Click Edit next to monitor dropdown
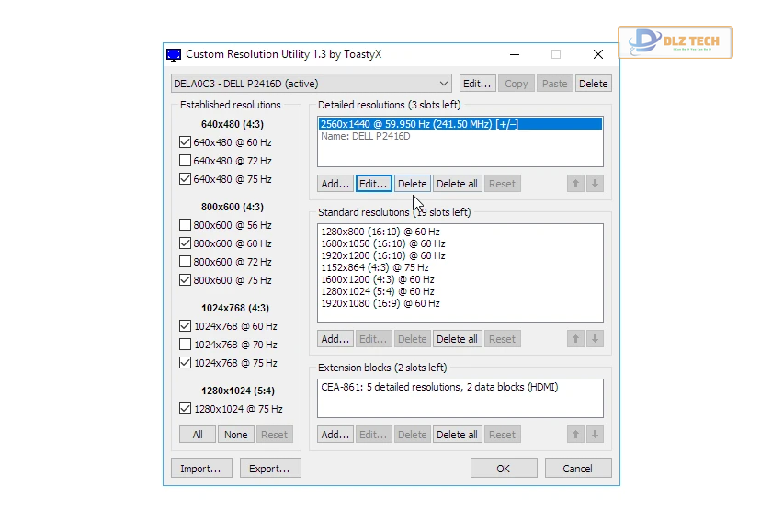Viewport: 772px width, 532px height. coord(477,84)
